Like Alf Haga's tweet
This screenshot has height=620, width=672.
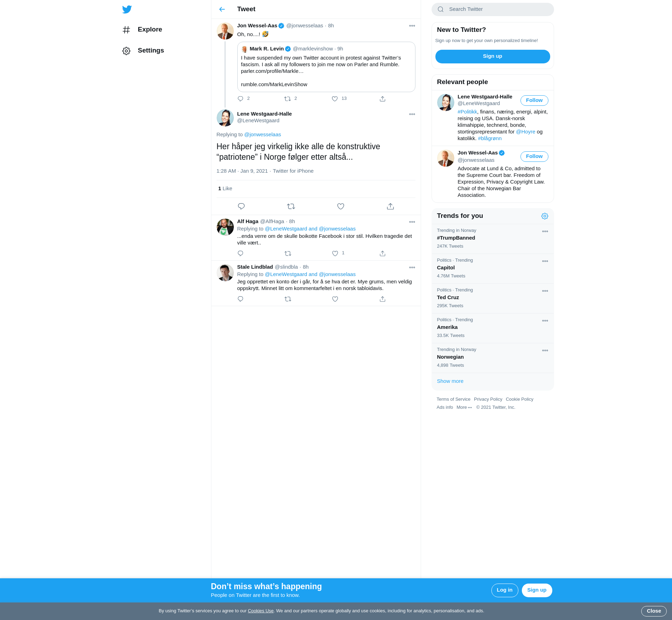click(335, 253)
